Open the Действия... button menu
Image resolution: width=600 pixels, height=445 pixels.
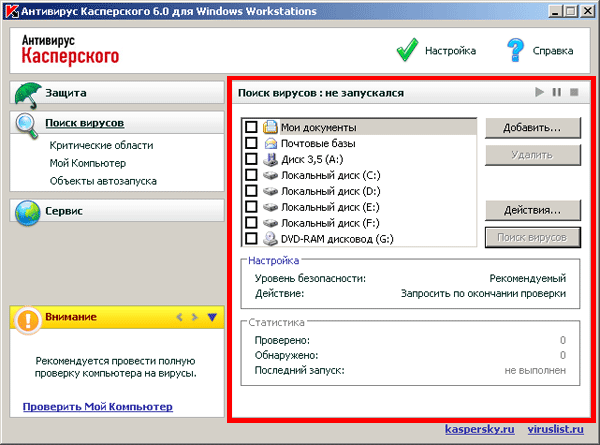(533, 210)
